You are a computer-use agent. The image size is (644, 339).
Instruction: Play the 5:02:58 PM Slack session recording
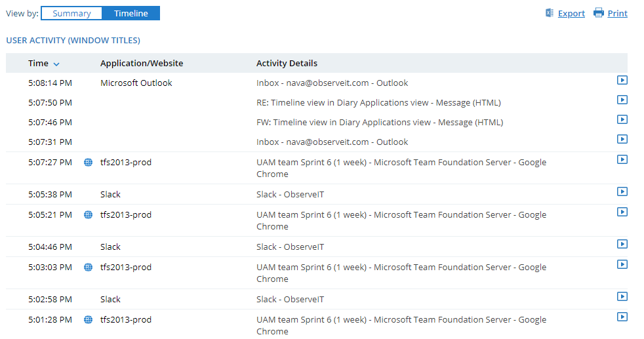click(x=622, y=296)
